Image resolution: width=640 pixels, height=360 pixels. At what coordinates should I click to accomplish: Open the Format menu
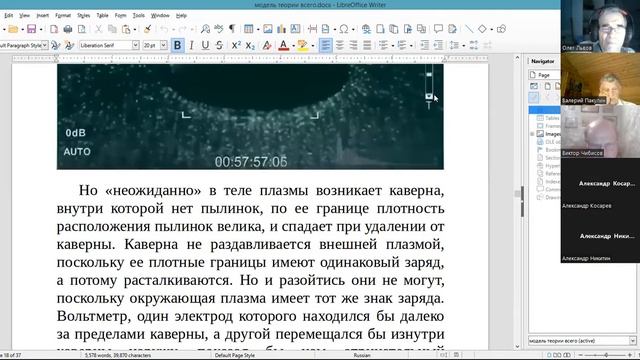click(x=63, y=16)
